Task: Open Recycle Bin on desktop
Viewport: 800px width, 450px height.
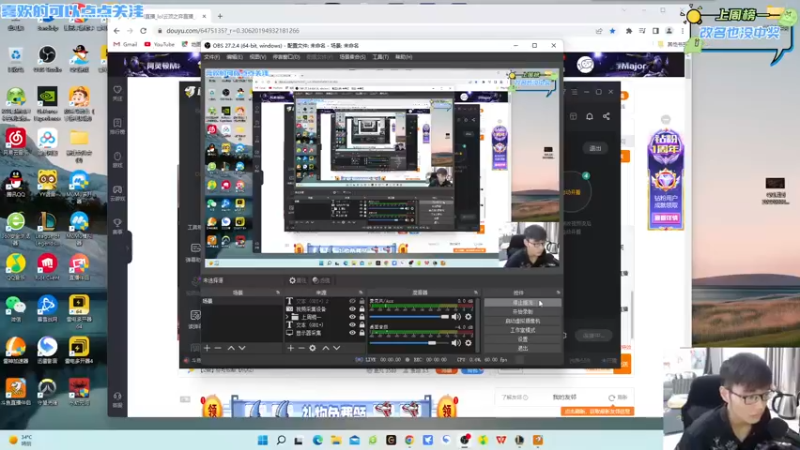Action: [x=16, y=59]
